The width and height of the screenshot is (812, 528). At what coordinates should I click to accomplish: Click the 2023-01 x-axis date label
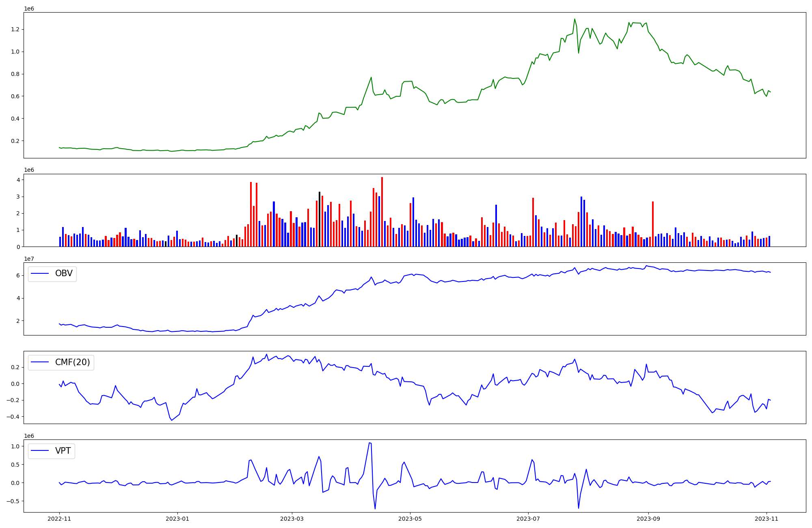coord(177,519)
